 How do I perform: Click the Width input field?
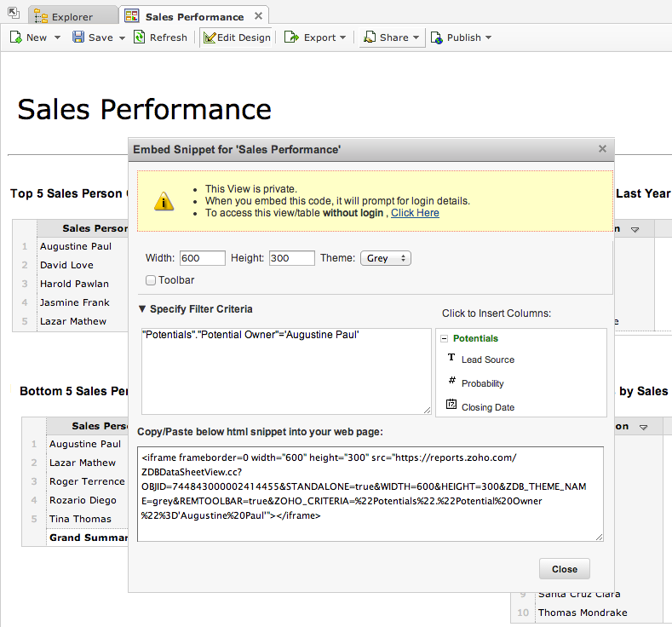coord(203,258)
